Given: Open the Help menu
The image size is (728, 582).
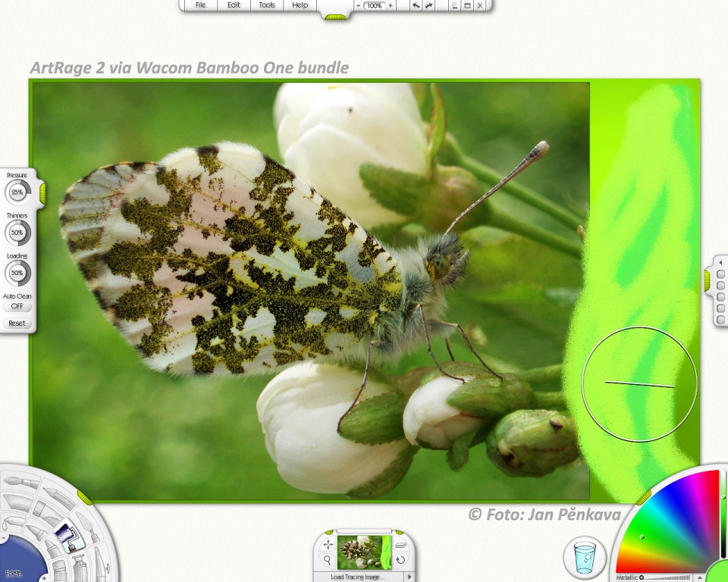Looking at the screenshot, I should click(300, 5).
